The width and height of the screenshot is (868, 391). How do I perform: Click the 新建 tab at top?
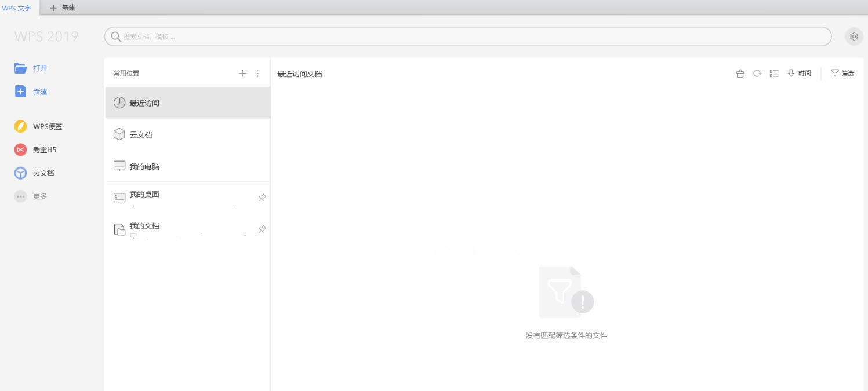pos(63,8)
